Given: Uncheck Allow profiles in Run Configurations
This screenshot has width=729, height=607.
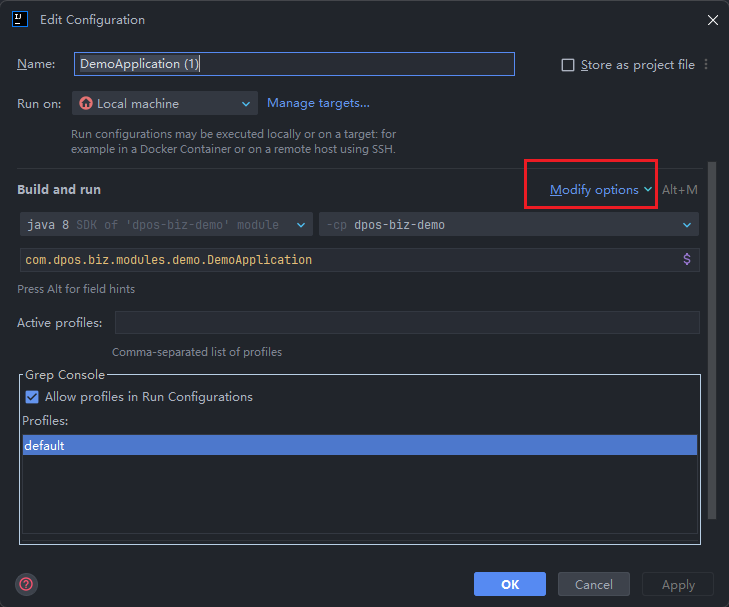Looking at the screenshot, I should coord(32,397).
